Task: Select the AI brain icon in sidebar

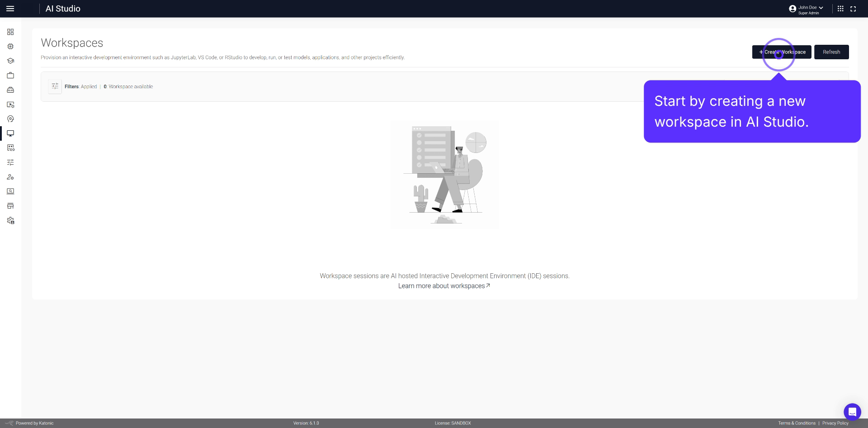Action: point(10,119)
